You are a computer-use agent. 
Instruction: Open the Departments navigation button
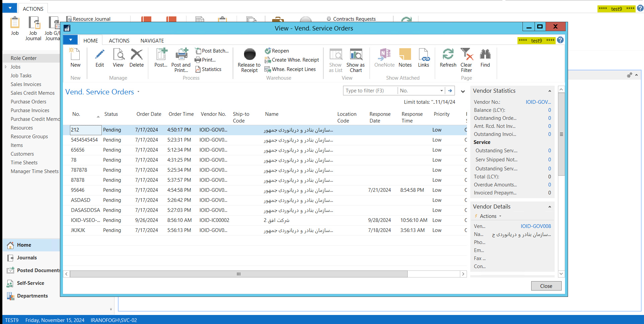point(31,296)
